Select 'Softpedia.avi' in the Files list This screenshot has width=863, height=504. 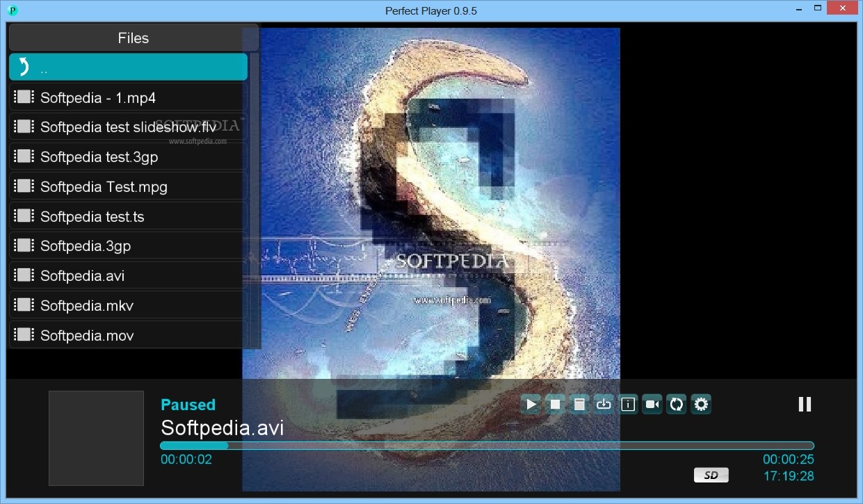tap(128, 276)
